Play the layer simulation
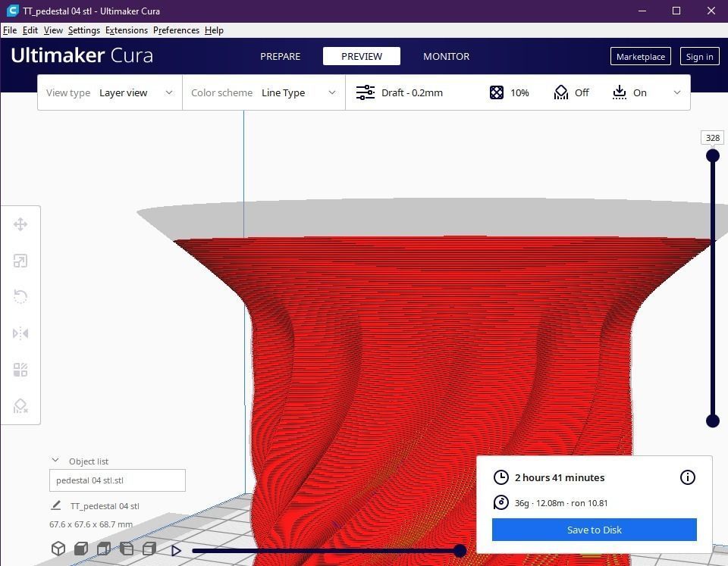Image resolution: width=728 pixels, height=566 pixels. tap(176, 551)
